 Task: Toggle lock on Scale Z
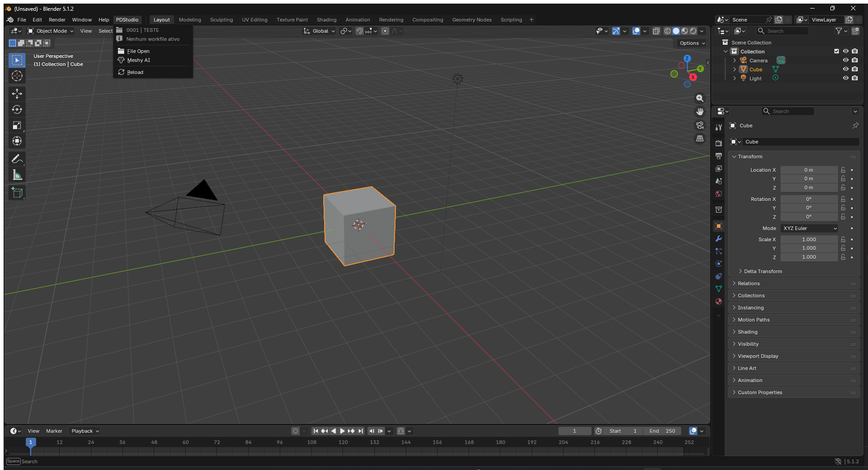(843, 257)
